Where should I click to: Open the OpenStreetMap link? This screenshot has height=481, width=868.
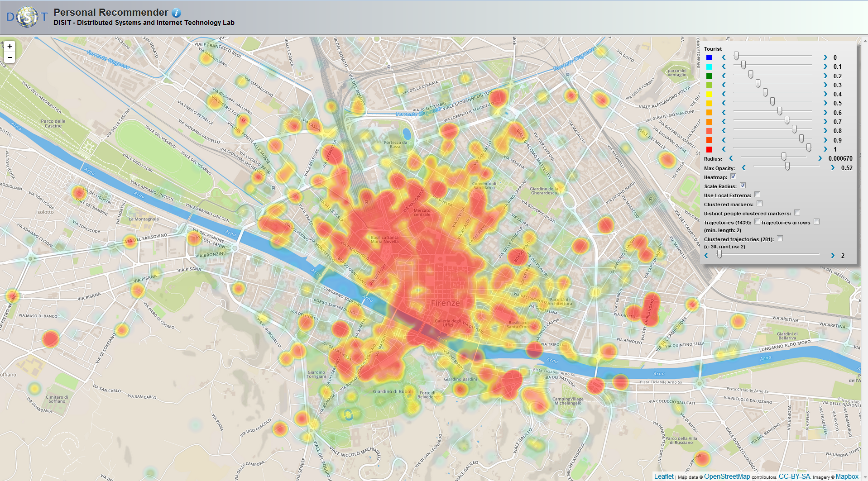(x=727, y=476)
